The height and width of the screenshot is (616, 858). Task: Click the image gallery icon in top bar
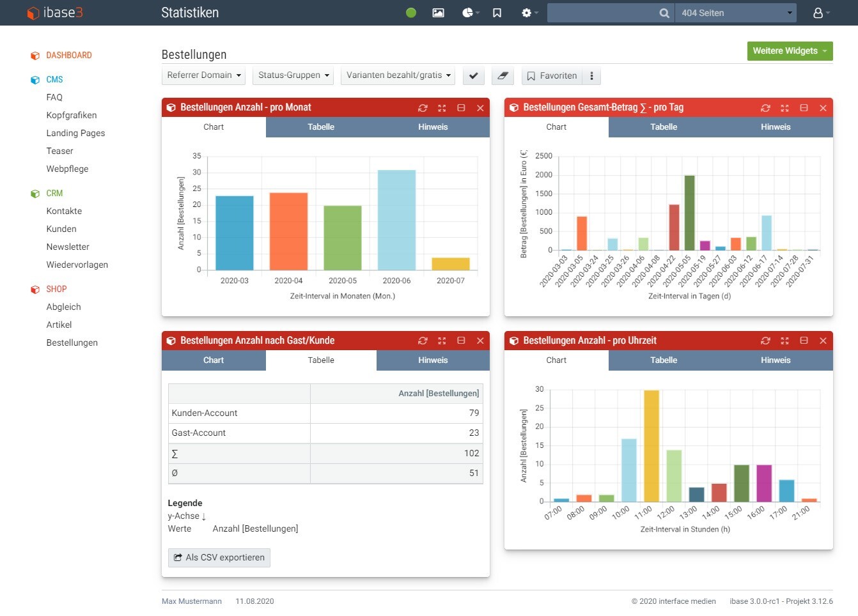click(x=438, y=13)
